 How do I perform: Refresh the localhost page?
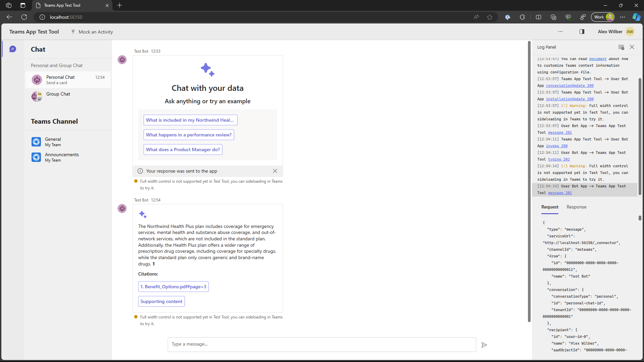[24, 17]
